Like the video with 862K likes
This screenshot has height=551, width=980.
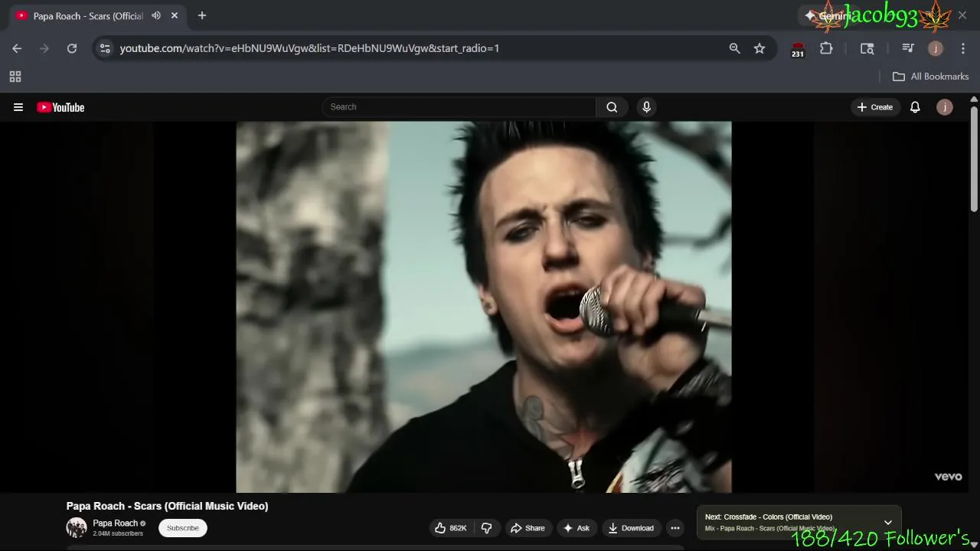[x=450, y=528]
